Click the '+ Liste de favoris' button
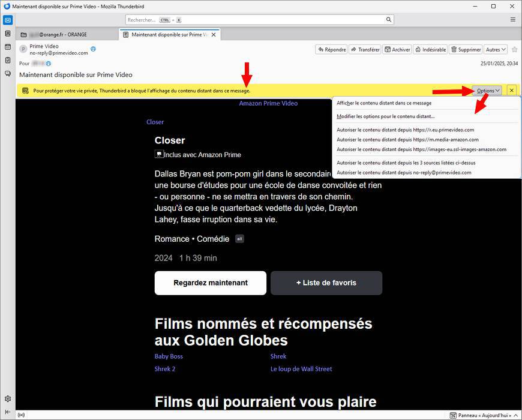 [x=326, y=283]
